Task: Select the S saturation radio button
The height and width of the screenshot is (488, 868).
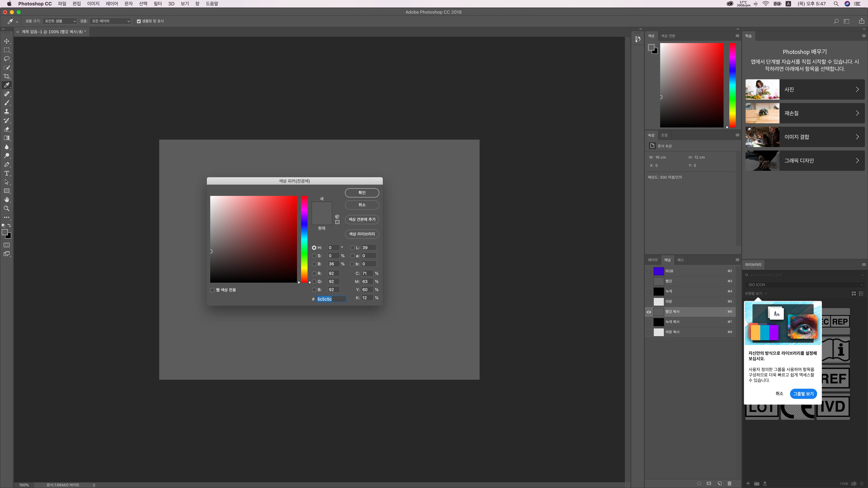Action: [x=314, y=256]
